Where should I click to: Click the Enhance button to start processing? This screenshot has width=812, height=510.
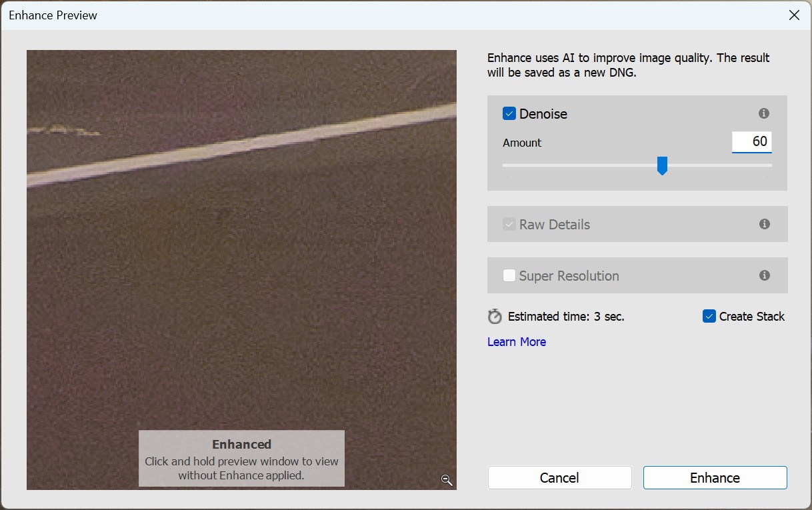click(715, 478)
